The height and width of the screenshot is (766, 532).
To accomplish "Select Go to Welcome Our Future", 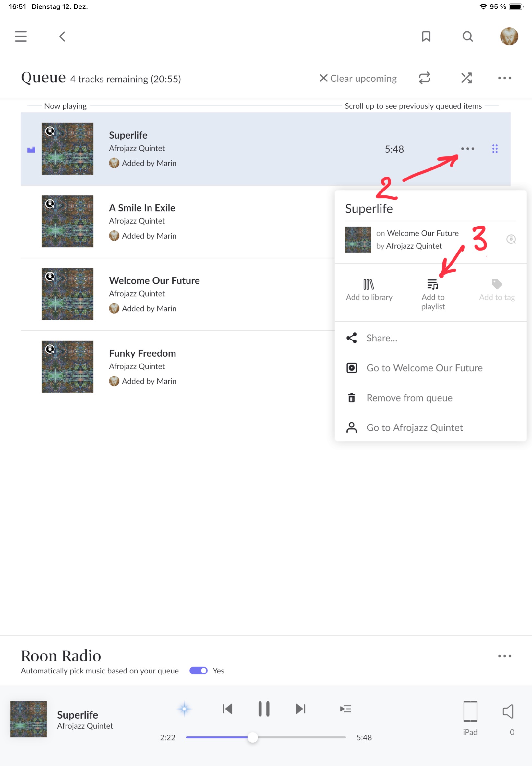I will [431, 368].
